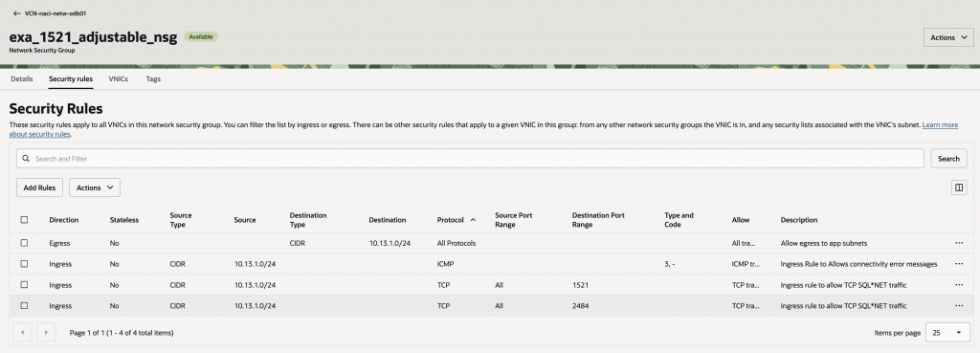Tick the checkbox for port 1521 rule
This screenshot has height=353, width=980.
pyautogui.click(x=24, y=285)
